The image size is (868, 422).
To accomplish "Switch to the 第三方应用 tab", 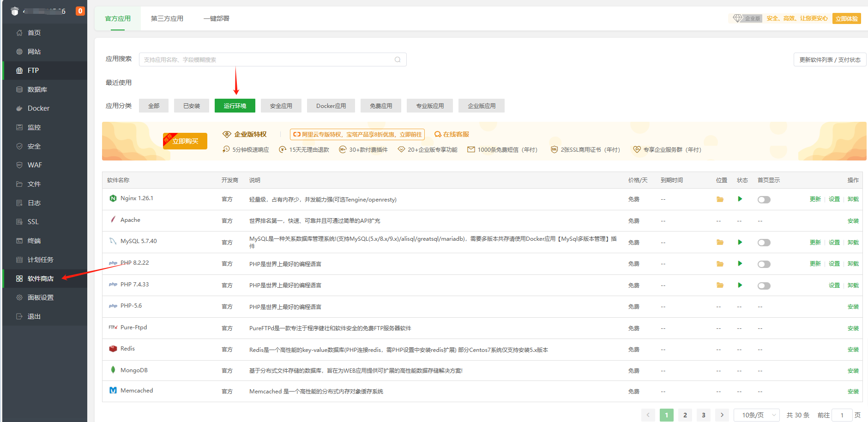I will point(167,18).
